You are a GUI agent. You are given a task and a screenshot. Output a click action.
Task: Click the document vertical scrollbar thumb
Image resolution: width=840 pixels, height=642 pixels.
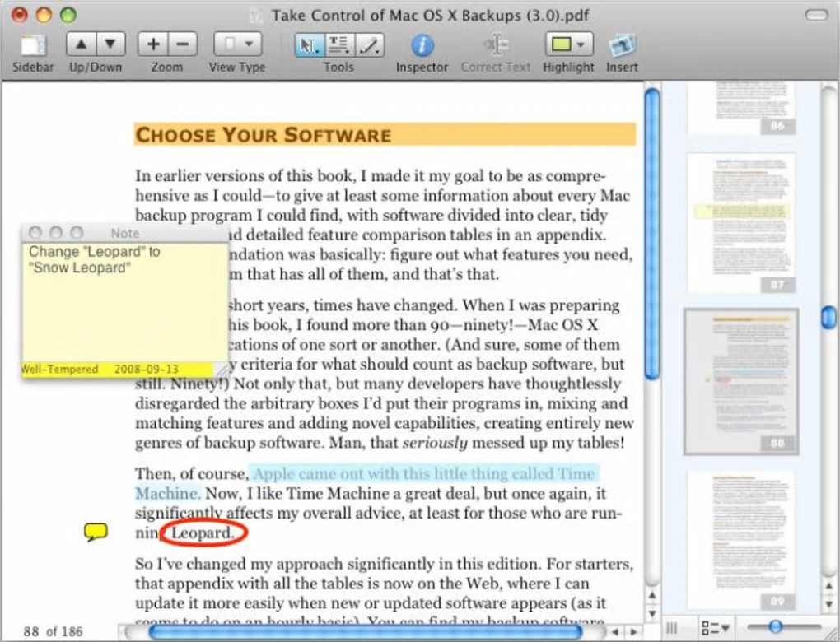[652, 234]
